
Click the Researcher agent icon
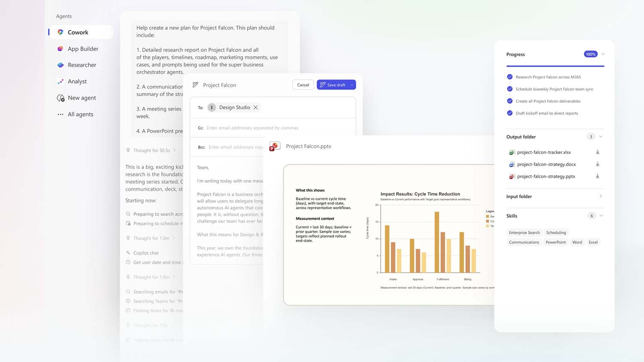(61, 65)
